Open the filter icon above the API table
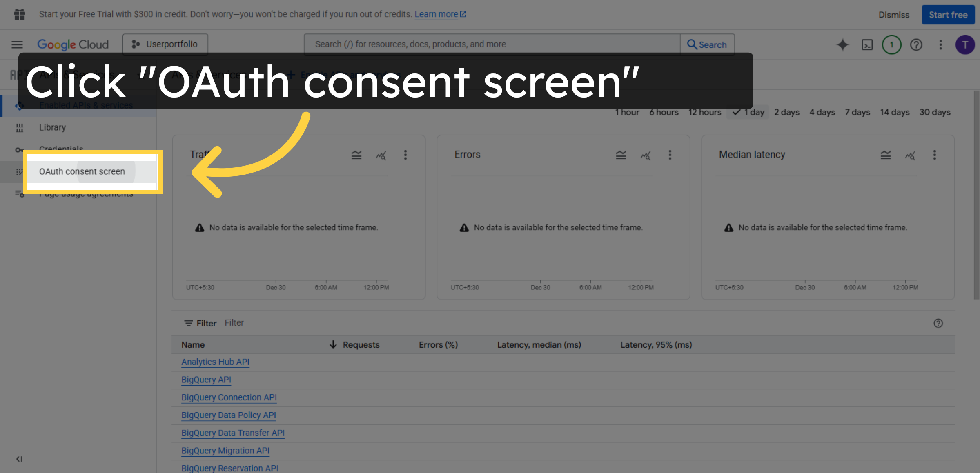 point(188,323)
